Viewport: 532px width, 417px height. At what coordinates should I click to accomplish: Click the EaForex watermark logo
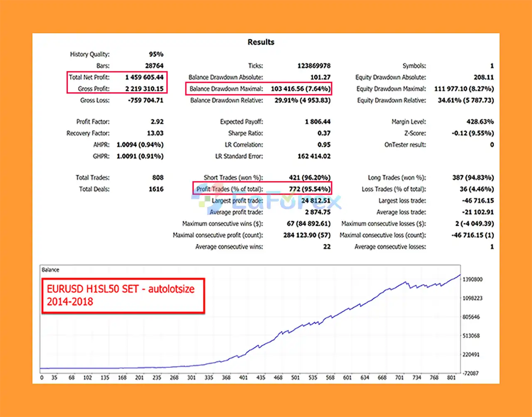click(x=266, y=201)
